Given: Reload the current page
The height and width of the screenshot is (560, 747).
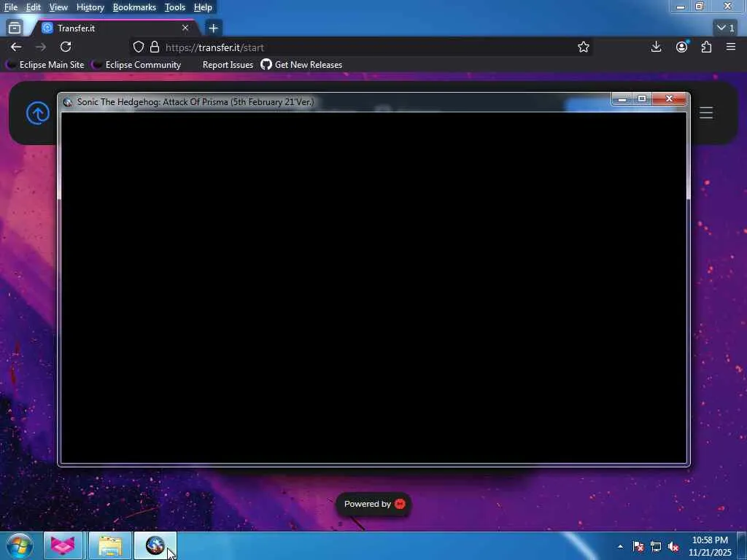Looking at the screenshot, I should pos(66,47).
